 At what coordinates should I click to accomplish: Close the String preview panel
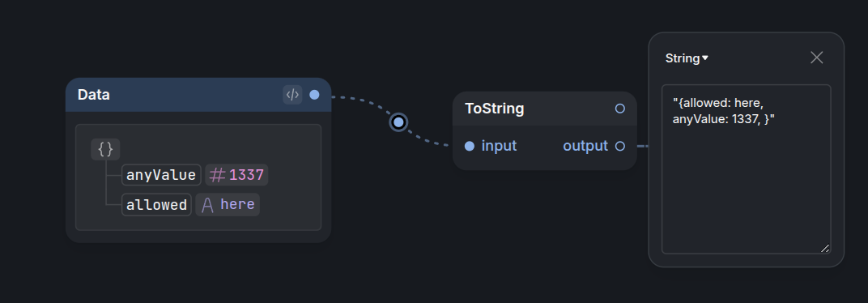tap(816, 58)
